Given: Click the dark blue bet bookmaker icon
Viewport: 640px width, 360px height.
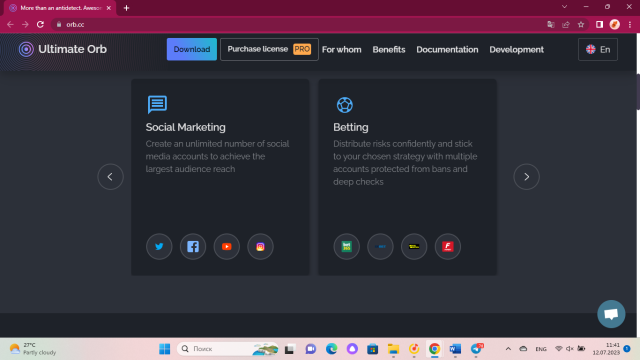Looking at the screenshot, I should point(380,247).
